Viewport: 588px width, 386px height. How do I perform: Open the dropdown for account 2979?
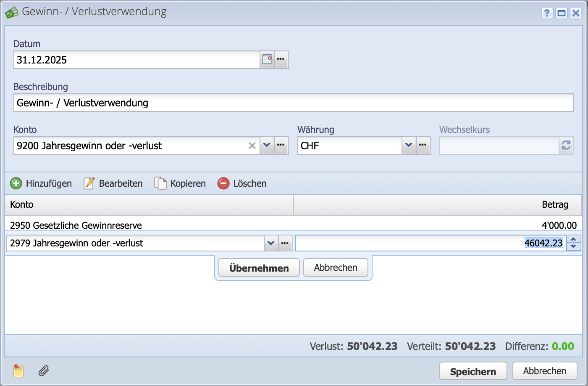coord(271,243)
